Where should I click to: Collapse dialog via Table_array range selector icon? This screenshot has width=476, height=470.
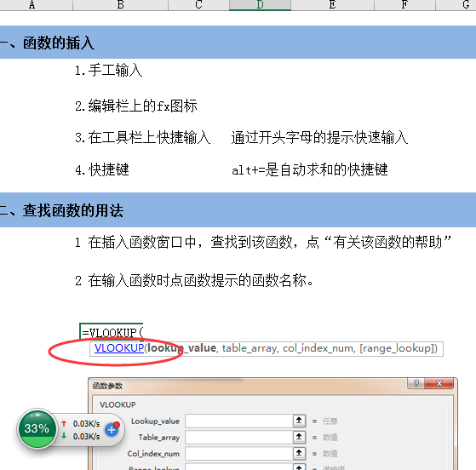point(299,437)
